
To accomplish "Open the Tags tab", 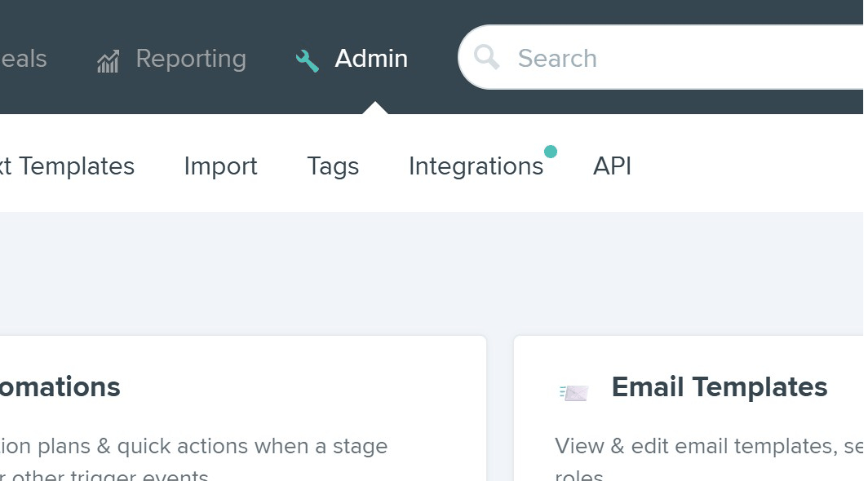I will 333,166.
